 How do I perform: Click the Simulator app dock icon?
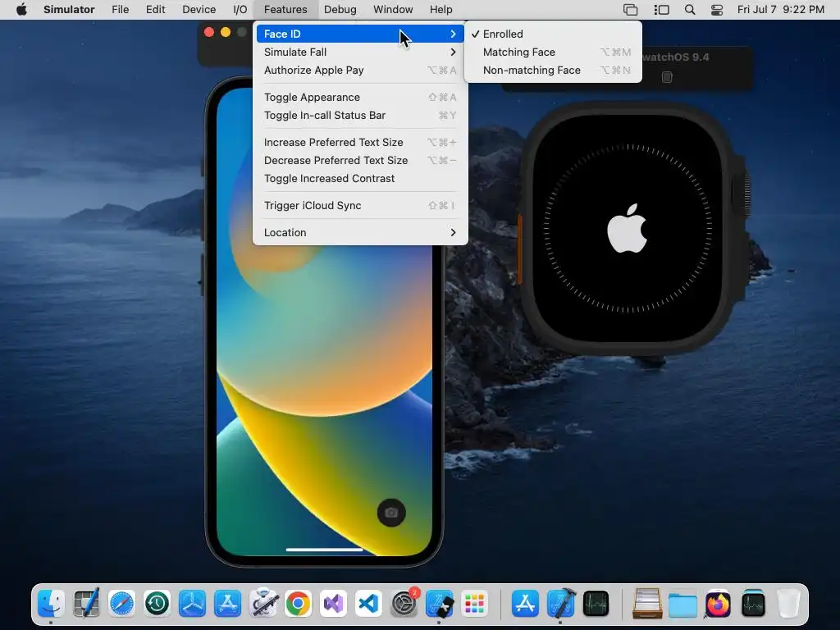click(x=440, y=604)
